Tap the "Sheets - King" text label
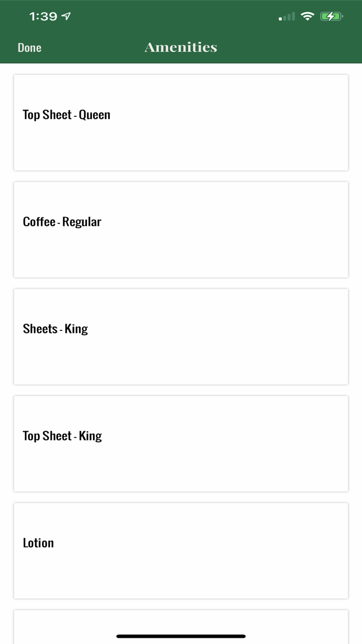 (55, 329)
